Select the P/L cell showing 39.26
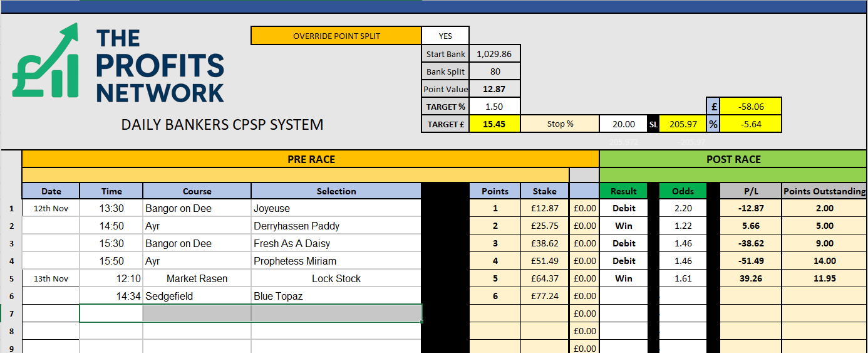The height and width of the screenshot is (353, 868). coord(750,278)
